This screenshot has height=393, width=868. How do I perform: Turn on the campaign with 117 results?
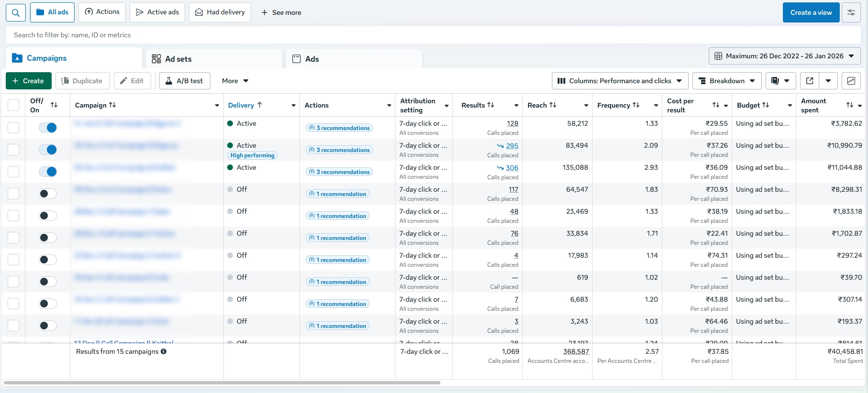coord(48,194)
